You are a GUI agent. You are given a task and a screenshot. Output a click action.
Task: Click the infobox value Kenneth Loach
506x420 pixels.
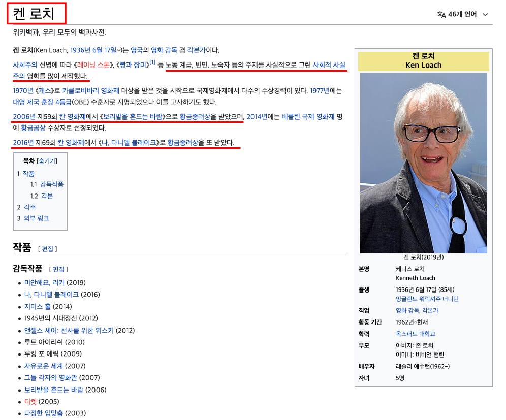[x=416, y=278]
